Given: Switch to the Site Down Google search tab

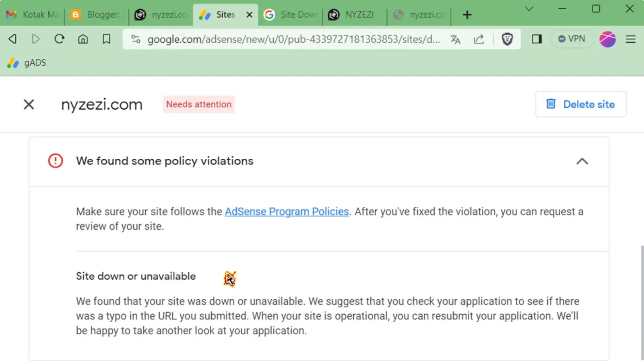Looking at the screenshot, I should 291,15.
